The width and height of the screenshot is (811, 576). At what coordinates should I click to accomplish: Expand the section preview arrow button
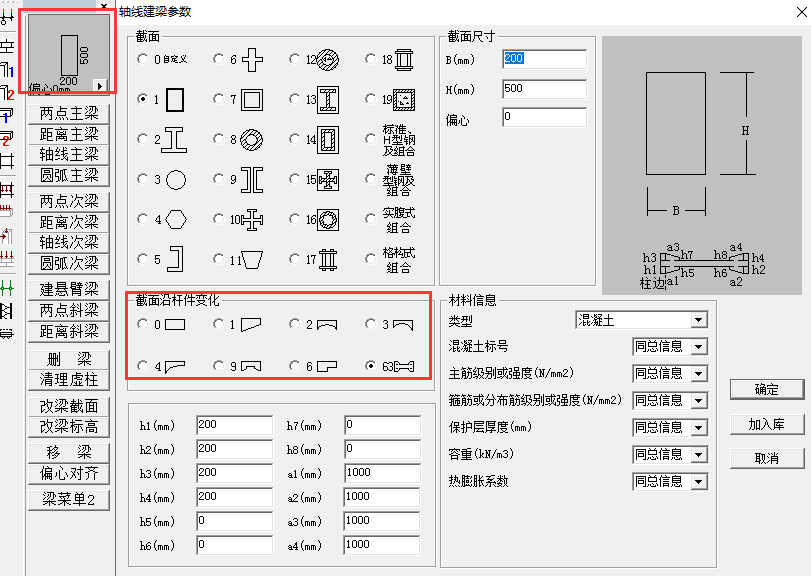click(100, 85)
